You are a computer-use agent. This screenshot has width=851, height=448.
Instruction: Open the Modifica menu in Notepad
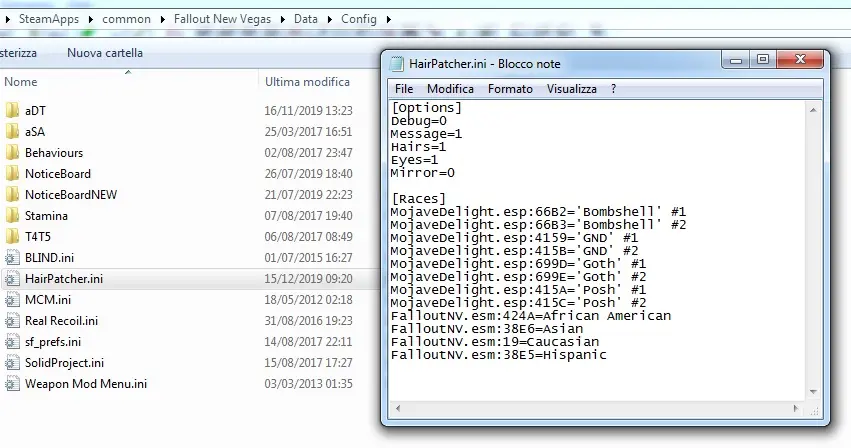tap(450, 89)
